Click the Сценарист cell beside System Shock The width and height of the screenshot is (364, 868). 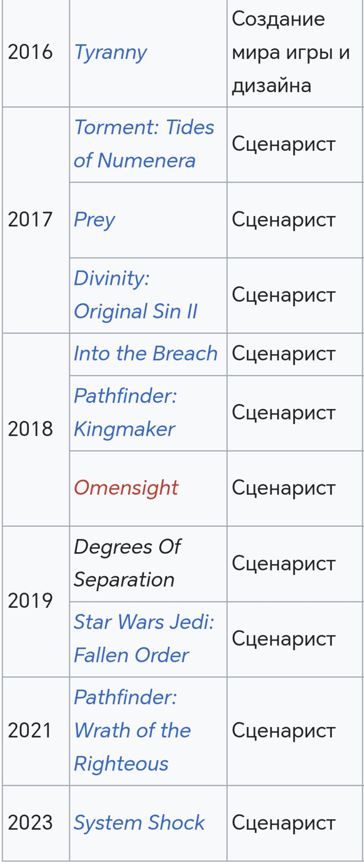click(x=295, y=822)
